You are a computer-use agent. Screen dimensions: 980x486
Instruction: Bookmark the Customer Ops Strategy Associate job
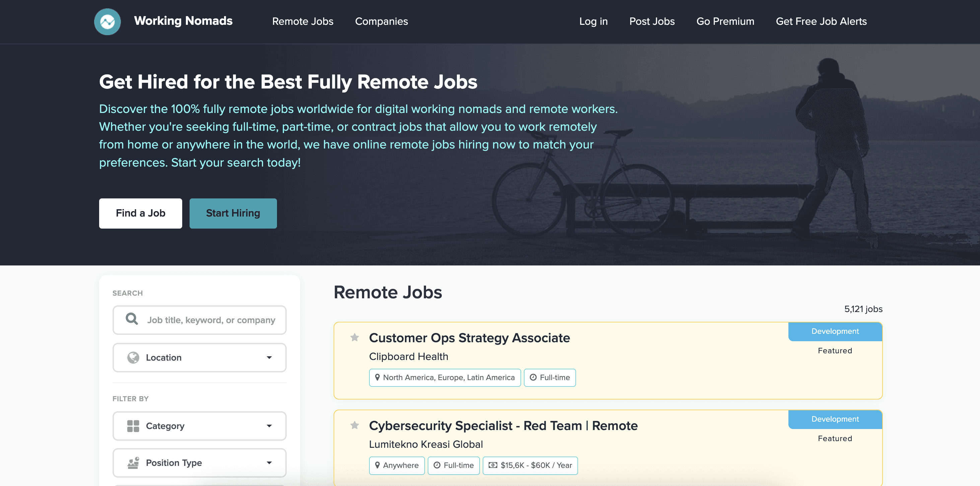pos(355,338)
